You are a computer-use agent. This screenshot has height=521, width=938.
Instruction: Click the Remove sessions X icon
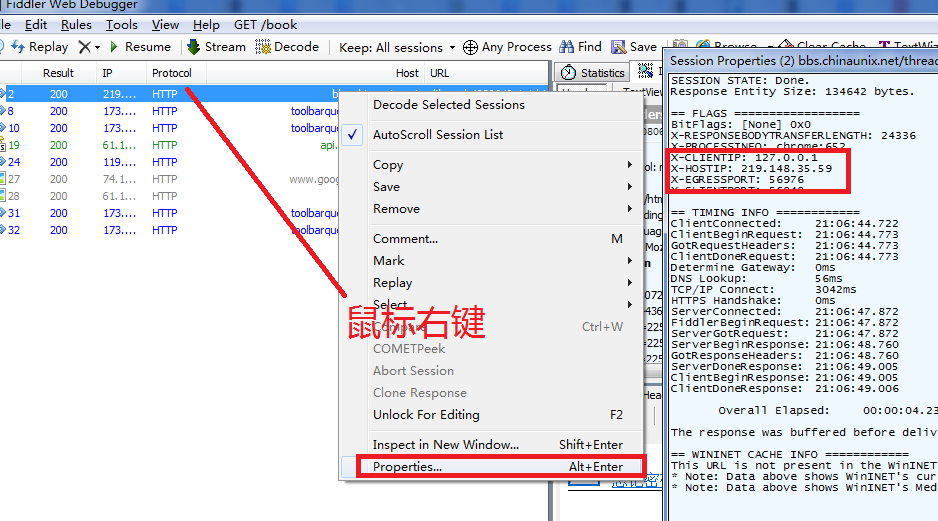coord(85,47)
